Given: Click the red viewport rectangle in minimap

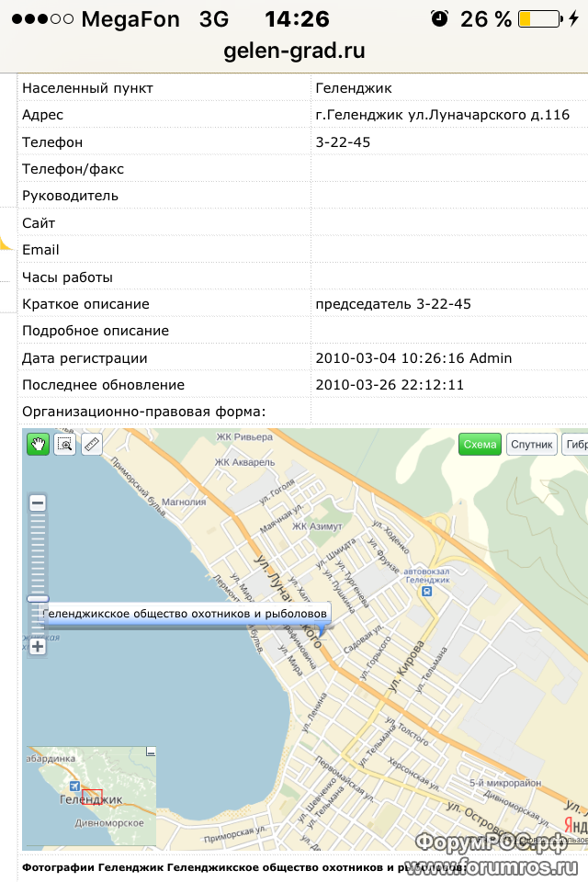Looking at the screenshot, I should [92, 797].
